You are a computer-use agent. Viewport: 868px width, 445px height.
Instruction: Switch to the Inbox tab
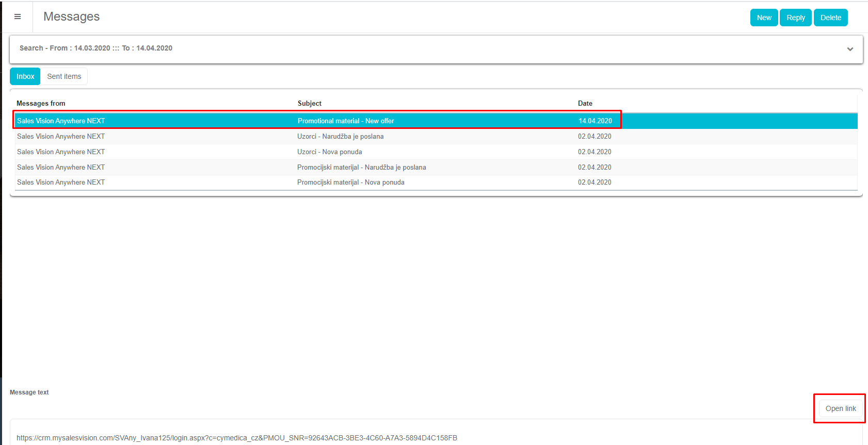click(25, 76)
